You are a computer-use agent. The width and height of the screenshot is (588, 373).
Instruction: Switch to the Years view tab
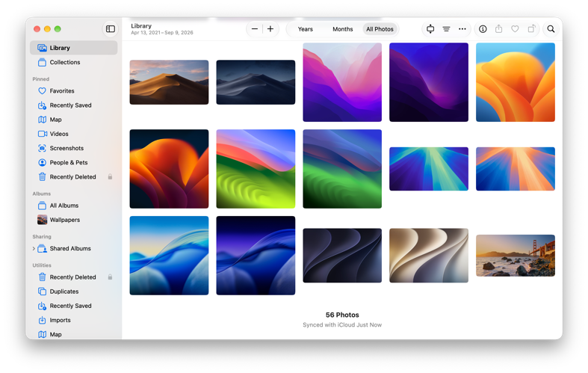tap(306, 29)
